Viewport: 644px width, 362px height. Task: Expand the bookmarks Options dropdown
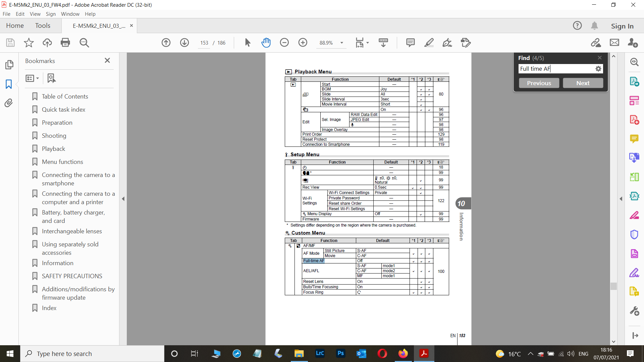pos(32,78)
